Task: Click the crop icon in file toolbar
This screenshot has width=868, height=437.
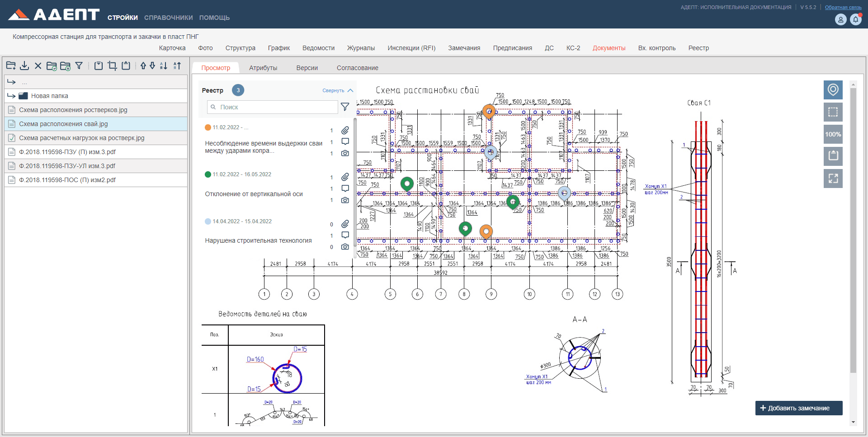Action: (x=112, y=66)
